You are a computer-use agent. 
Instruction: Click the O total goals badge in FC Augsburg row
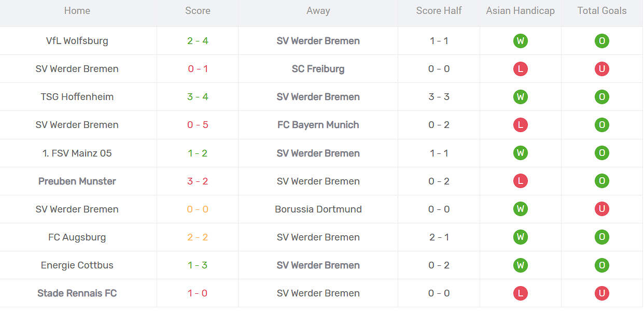pos(601,237)
